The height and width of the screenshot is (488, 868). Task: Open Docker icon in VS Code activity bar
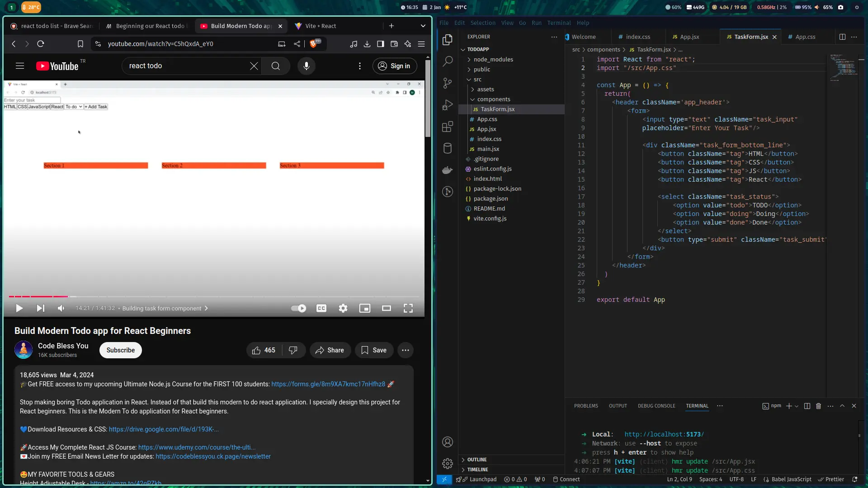click(448, 170)
